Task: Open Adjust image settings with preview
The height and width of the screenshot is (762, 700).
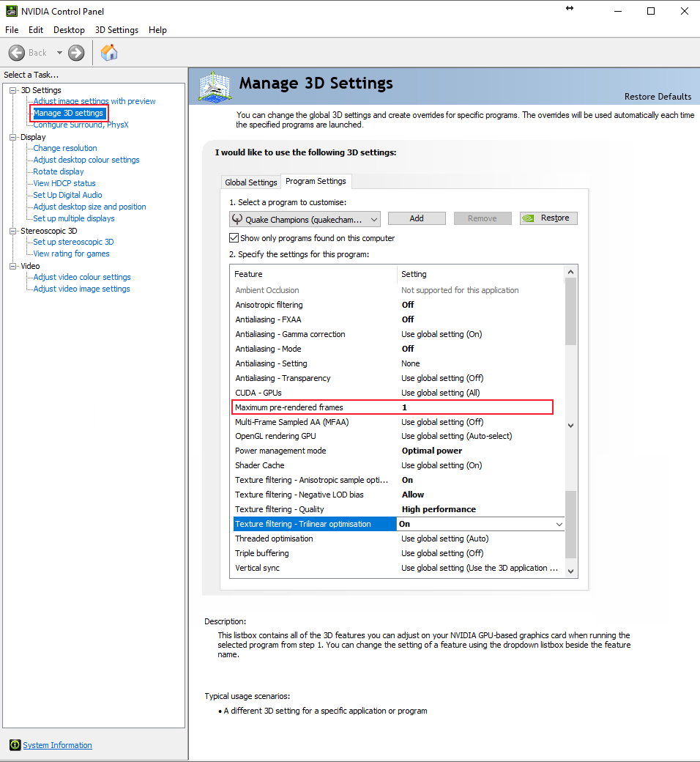Action: point(94,101)
